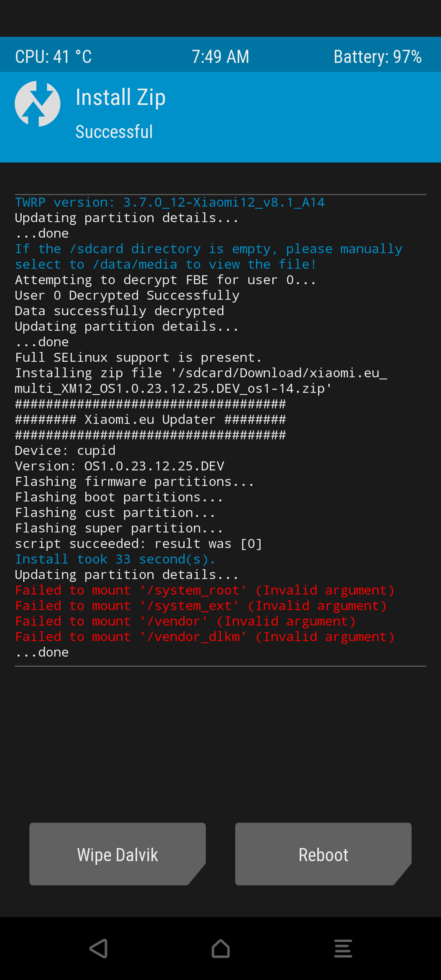Select the Reboot button
Screen dimensions: 441x980
click(323, 854)
